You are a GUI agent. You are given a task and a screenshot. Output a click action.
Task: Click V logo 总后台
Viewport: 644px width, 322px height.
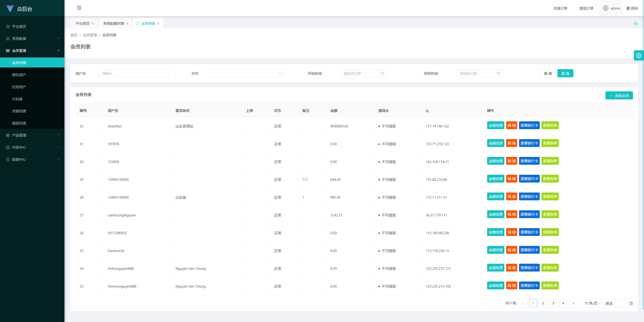tap(10, 9)
